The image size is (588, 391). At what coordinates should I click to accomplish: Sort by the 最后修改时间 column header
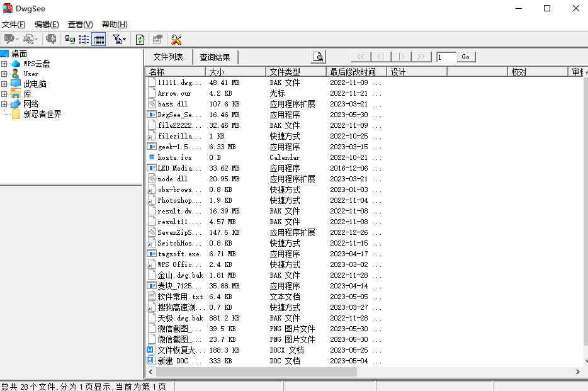356,72
